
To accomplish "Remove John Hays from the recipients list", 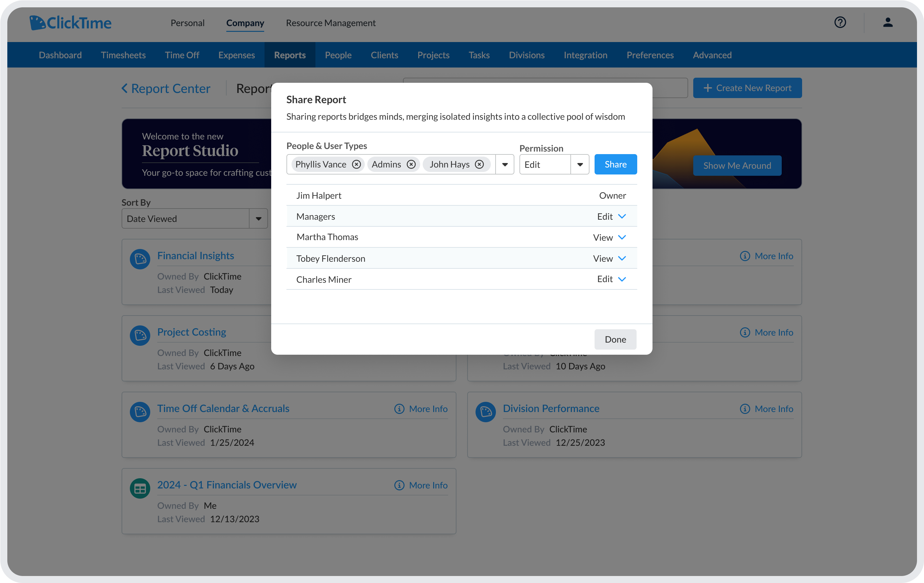I will point(479,164).
